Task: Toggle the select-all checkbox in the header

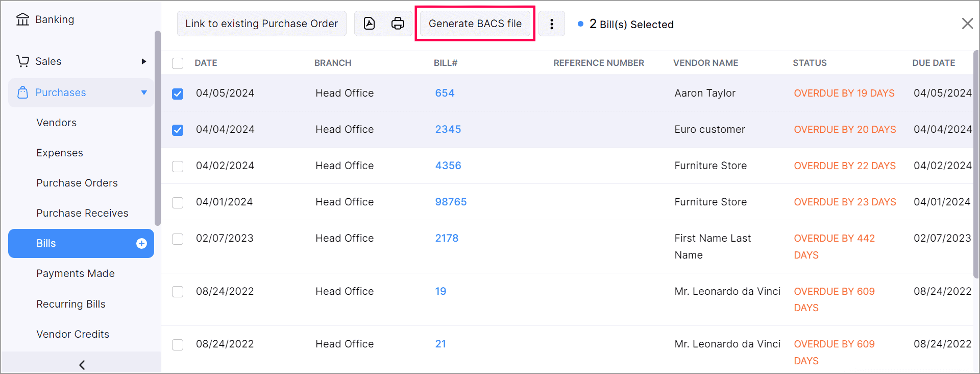Action: click(178, 63)
